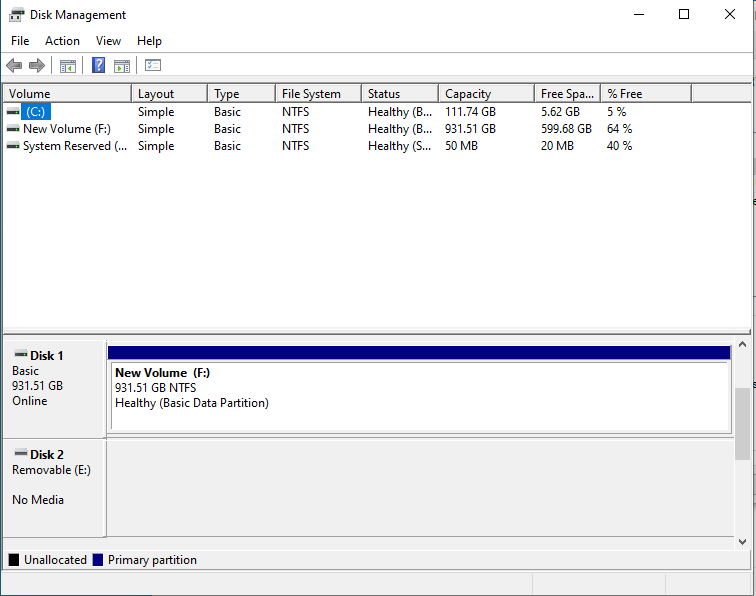
Task: Click the Settings checklist toolbar icon
Action: coord(153,66)
